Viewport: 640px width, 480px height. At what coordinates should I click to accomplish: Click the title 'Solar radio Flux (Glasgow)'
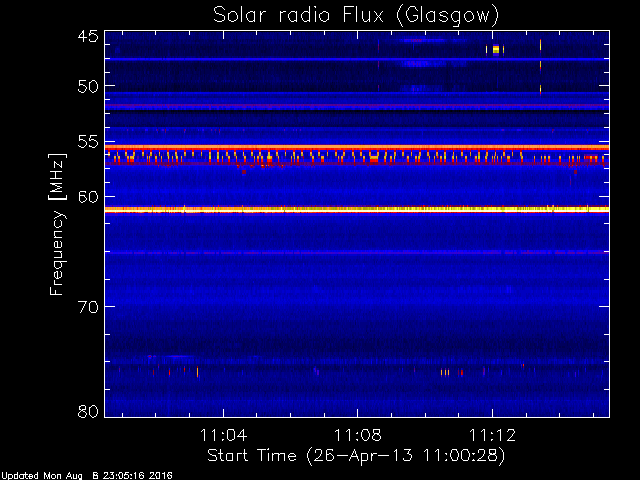[x=356, y=15]
